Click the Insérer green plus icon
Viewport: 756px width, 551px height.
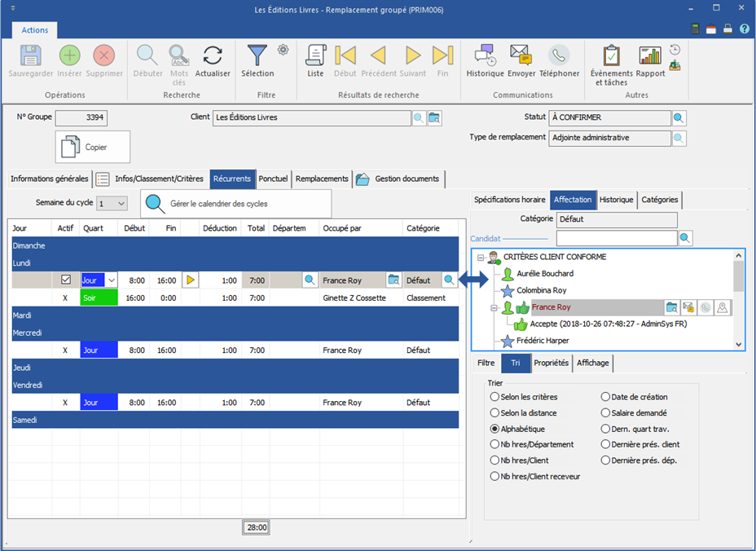click(69, 55)
